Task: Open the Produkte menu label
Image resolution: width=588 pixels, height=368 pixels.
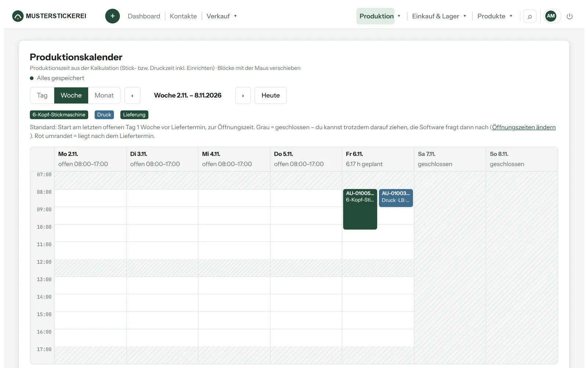Action: [491, 16]
